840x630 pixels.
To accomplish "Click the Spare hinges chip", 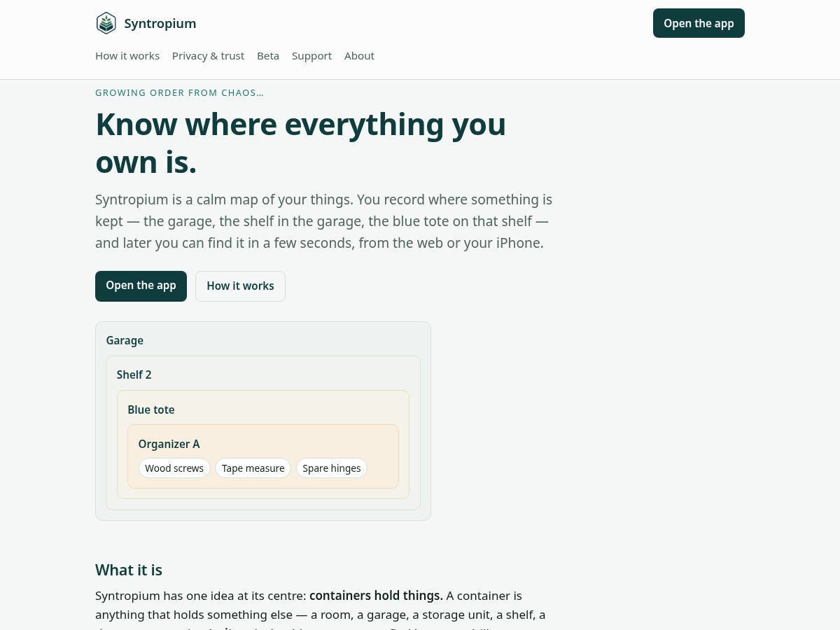I will [332, 468].
